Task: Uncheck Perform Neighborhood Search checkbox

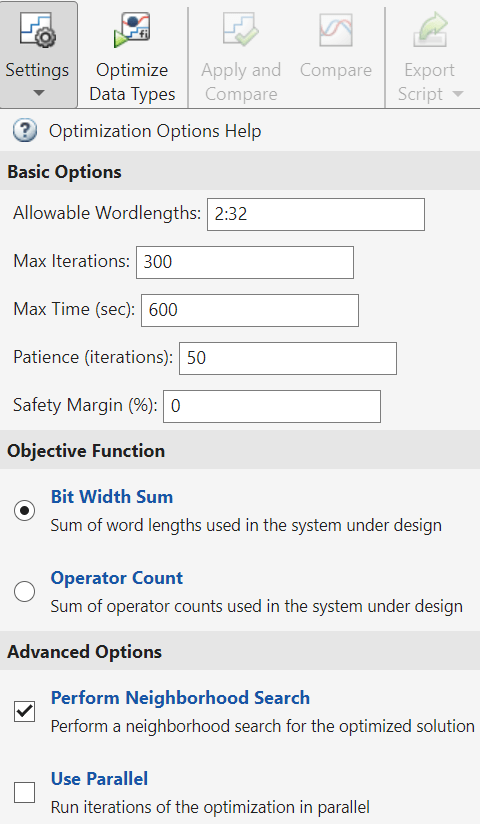Action: pos(25,712)
